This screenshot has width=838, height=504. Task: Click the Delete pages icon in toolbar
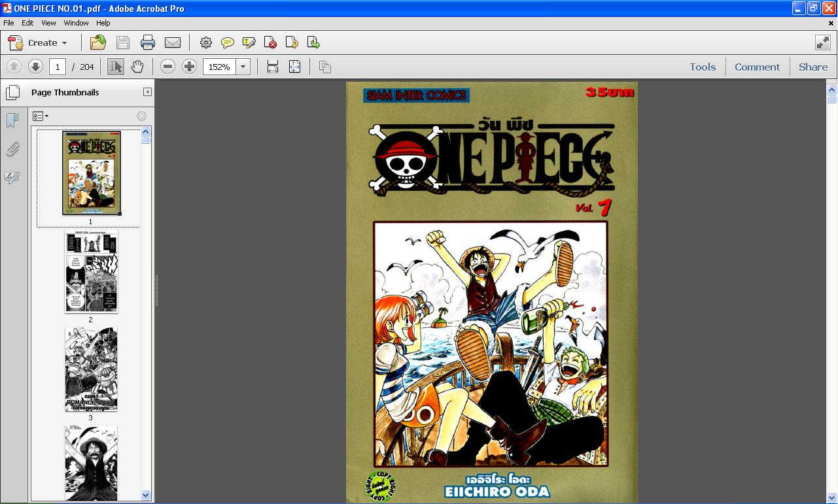click(271, 42)
